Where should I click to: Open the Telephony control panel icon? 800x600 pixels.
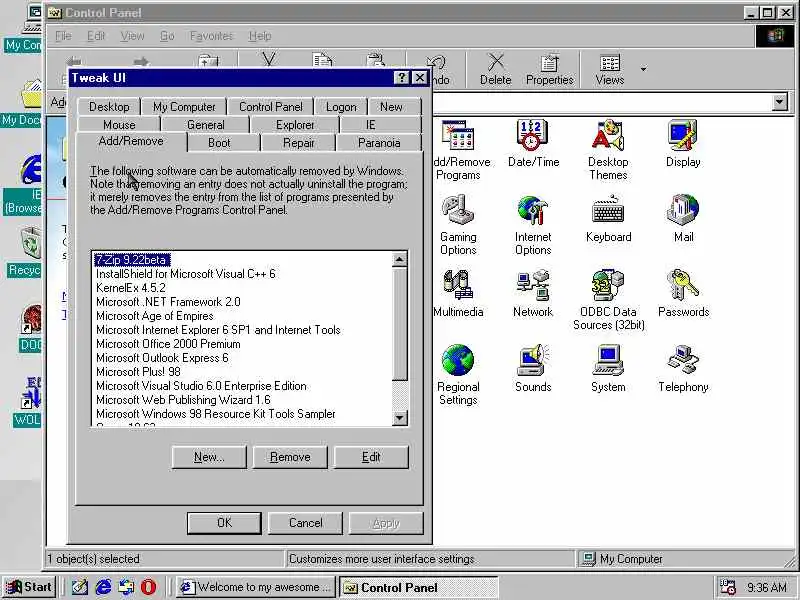tap(683, 368)
